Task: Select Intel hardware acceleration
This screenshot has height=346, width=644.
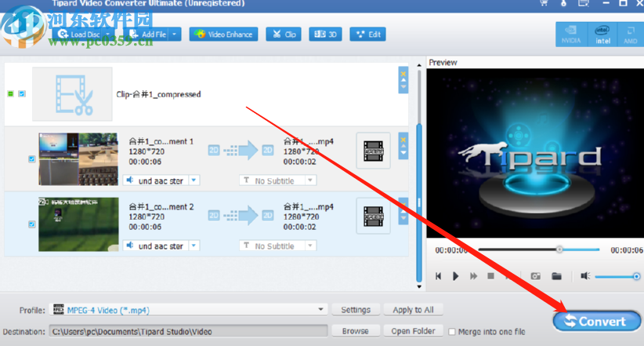Action: point(602,35)
